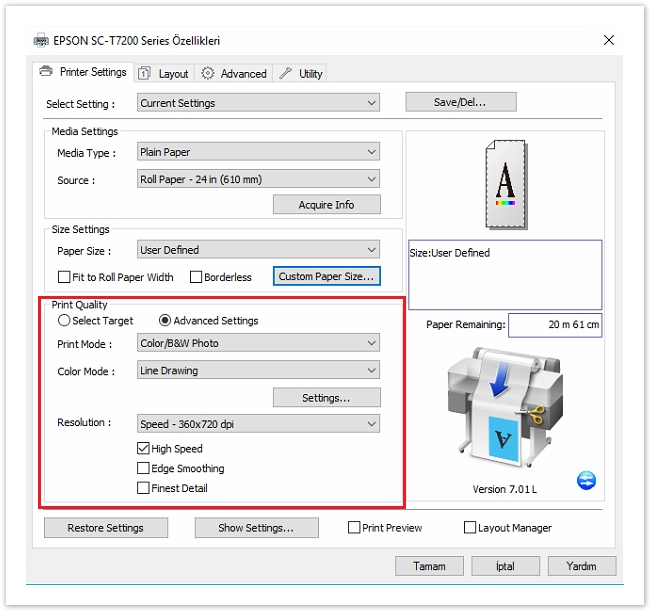The height and width of the screenshot is (611, 650).
Task: Click the Size:User Defined info box
Action: tap(505, 274)
